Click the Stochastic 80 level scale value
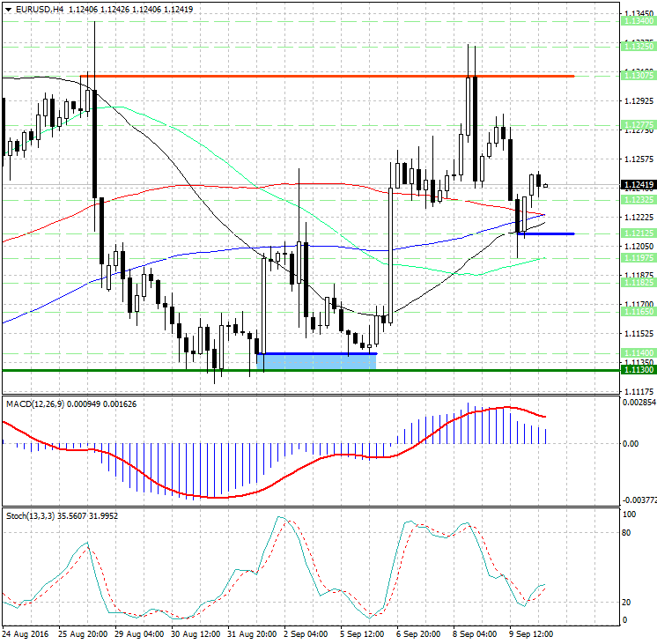Screen dimensions: 657x644 pyautogui.click(x=629, y=532)
